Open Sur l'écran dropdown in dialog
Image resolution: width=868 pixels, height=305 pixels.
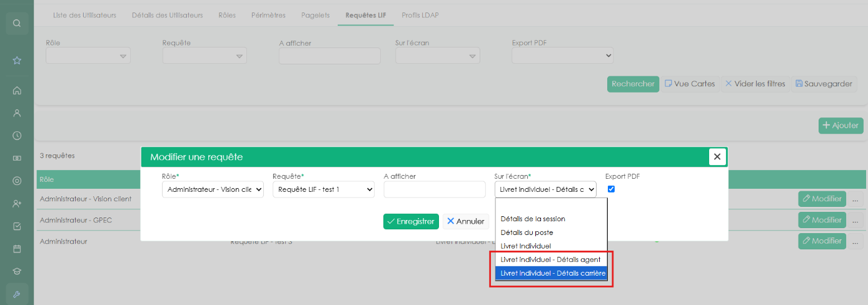pyautogui.click(x=545, y=189)
